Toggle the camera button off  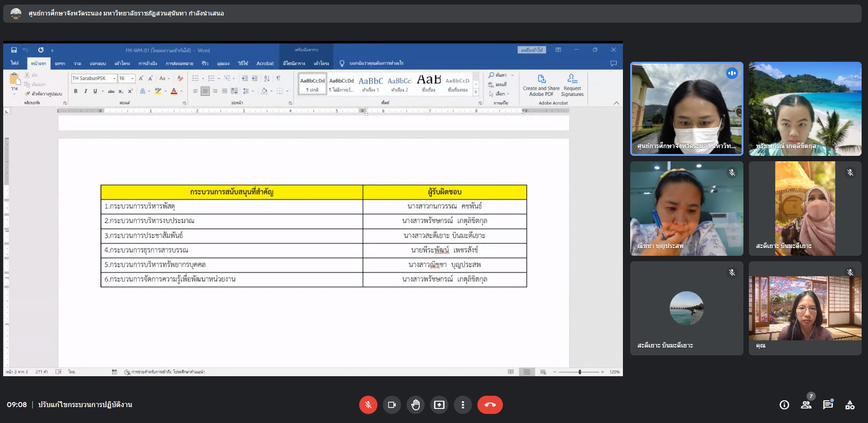(x=391, y=405)
